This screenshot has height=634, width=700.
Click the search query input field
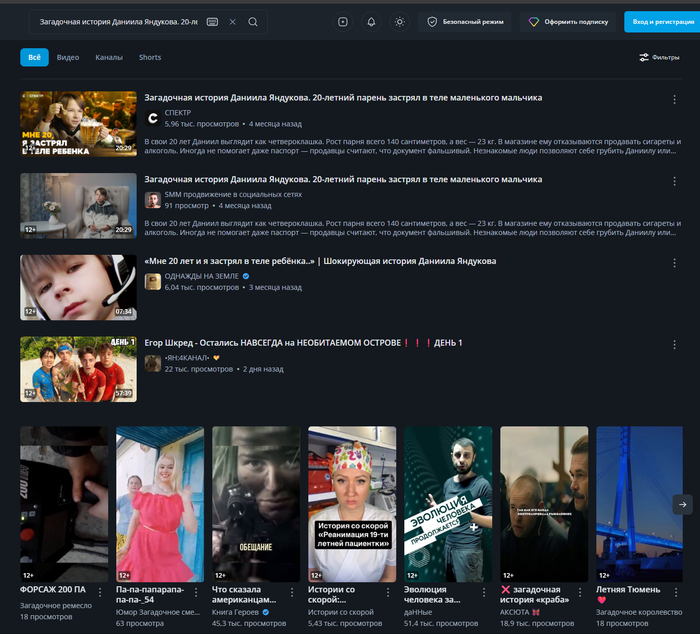click(x=115, y=22)
